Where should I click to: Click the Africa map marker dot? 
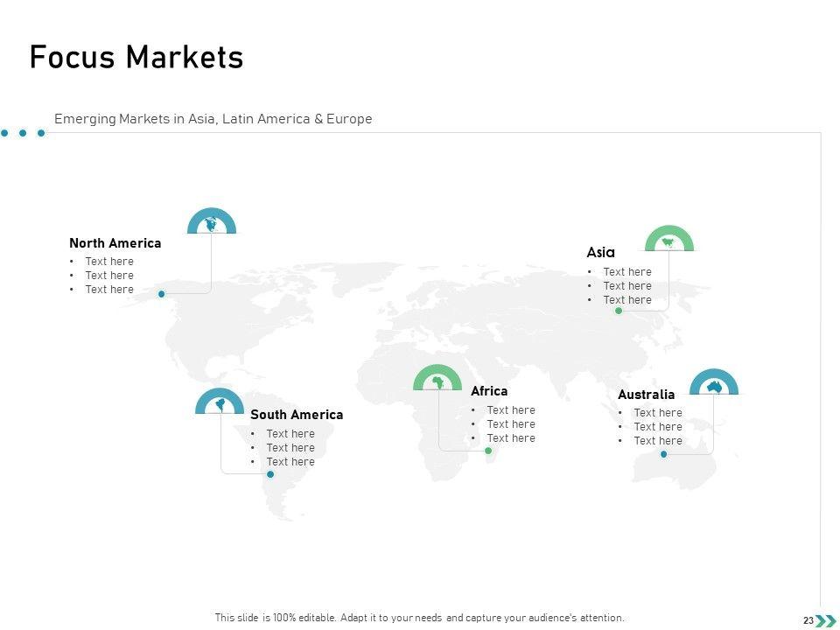[488, 451]
